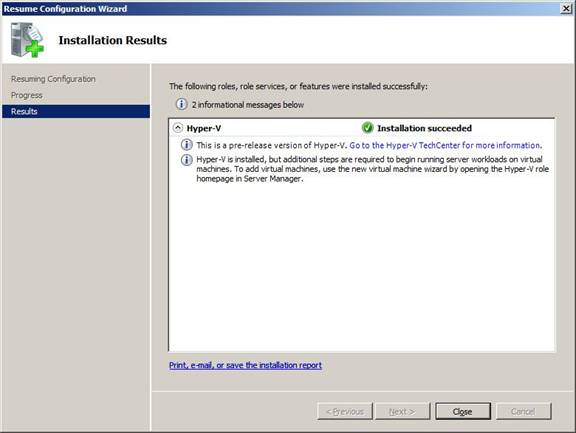Screen dimensions: 576x433
Task: Open the Hyper-V TechCenter link
Action: (x=446, y=145)
